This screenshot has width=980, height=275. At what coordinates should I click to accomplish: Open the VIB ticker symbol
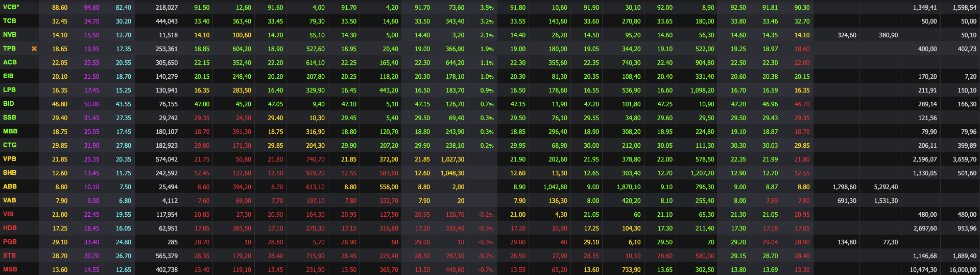click(x=8, y=214)
